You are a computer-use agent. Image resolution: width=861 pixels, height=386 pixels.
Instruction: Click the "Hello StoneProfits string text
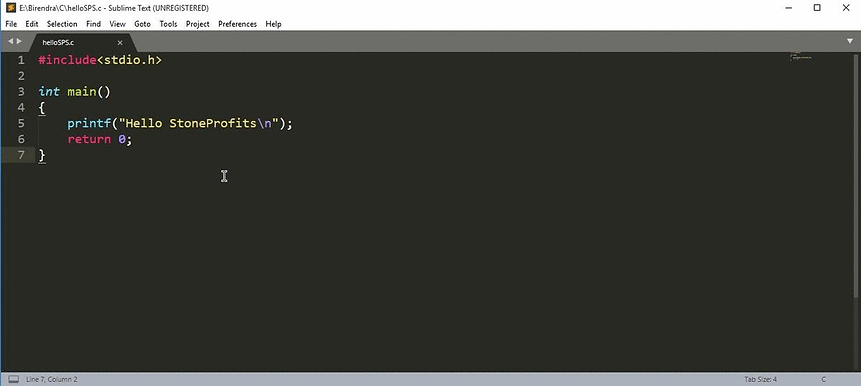(x=188, y=124)
